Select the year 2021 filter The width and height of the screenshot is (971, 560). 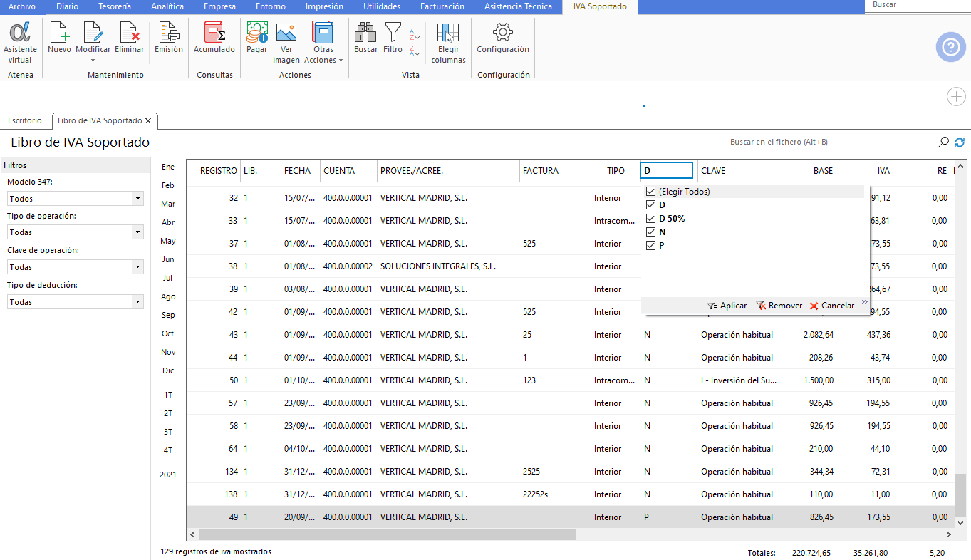[x=168, y=475]
